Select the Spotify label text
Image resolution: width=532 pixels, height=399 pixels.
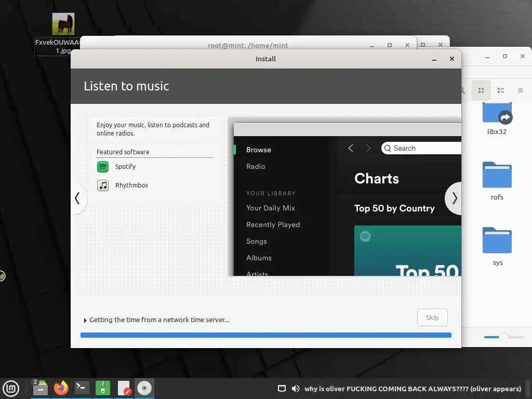(x=125, y=167)
